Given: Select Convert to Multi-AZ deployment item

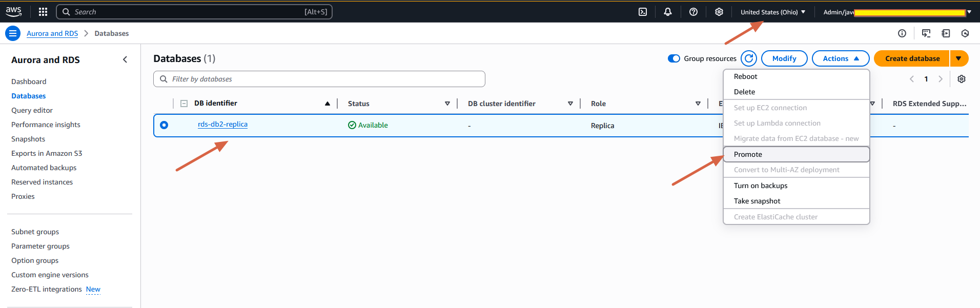Looking at the screenshot, I should tap(796, 170).
